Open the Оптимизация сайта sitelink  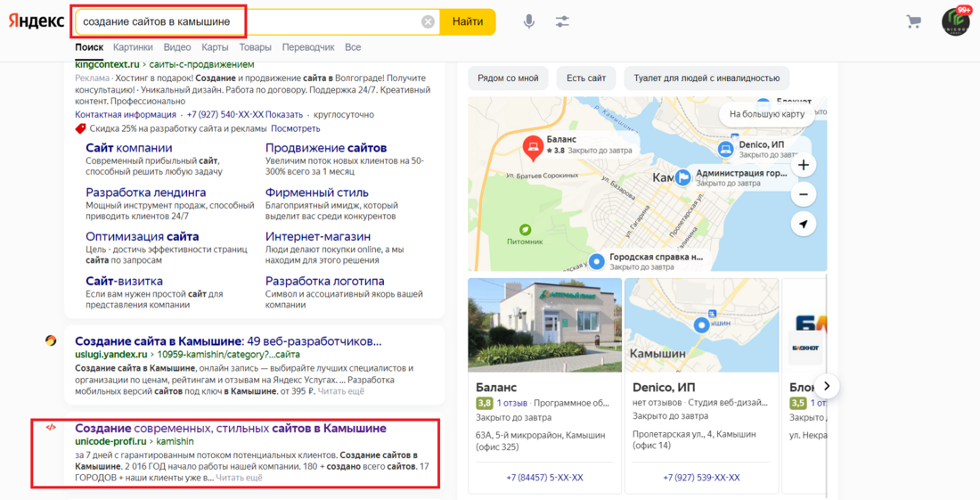point(142,237)
